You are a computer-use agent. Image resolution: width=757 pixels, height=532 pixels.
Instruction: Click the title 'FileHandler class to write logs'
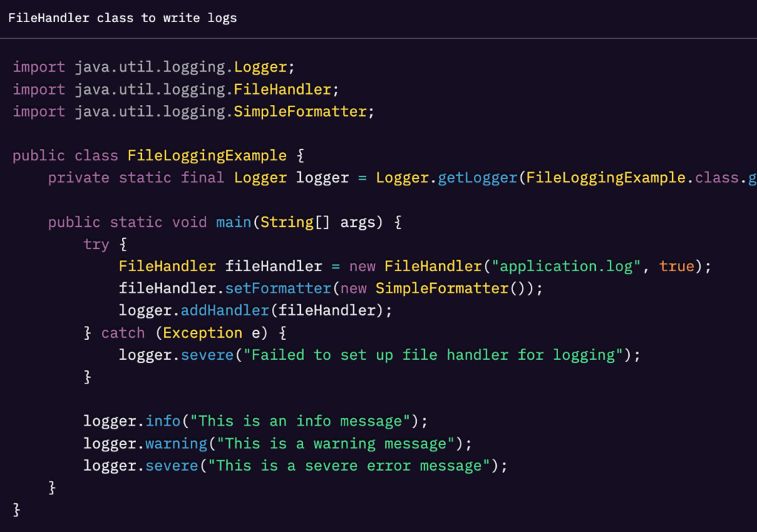click(122, 18)
